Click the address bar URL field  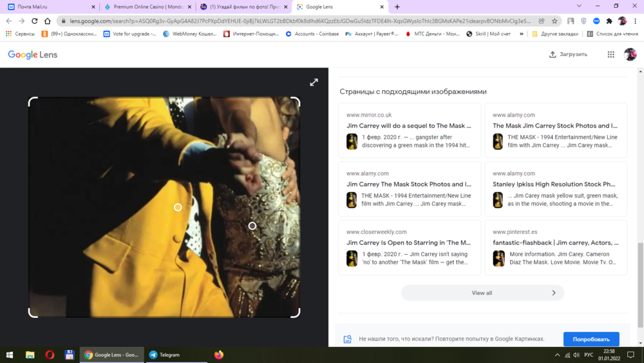300,21
